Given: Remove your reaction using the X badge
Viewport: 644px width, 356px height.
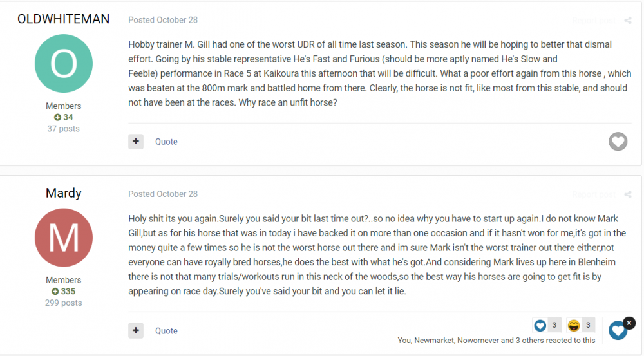Looking at the screenshot, I should (629, 323).
